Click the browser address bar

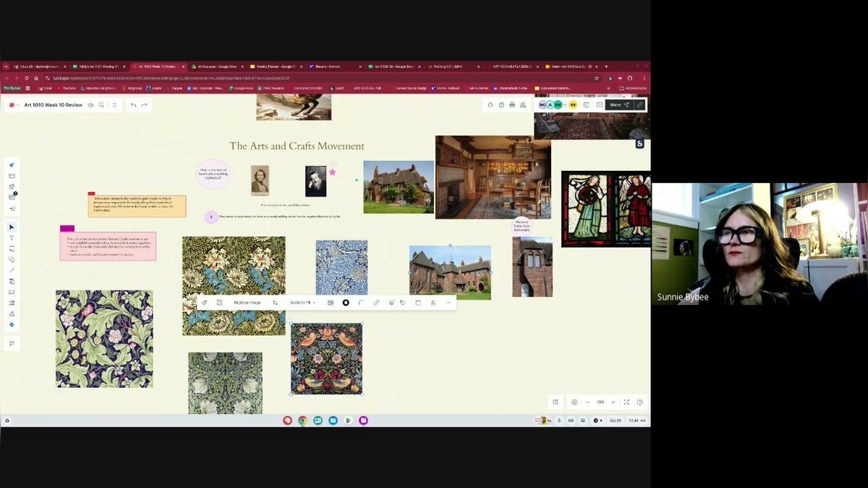[x=318, y=77]
